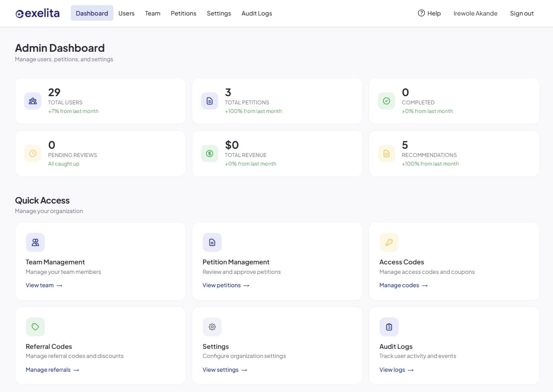The image size is (553, 392).
Task: Click the Settings gear icon in Quick Access
Action: [x=212, y=326]
